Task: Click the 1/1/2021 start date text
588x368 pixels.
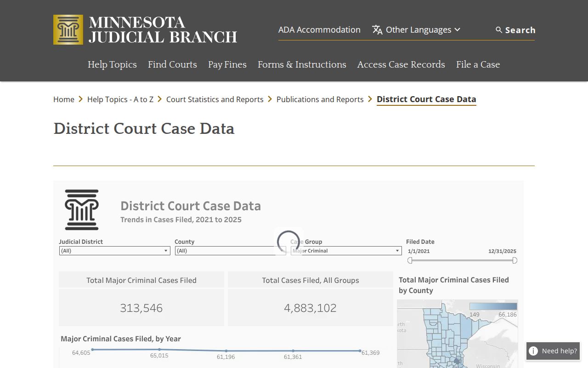Action: pos(419,251)
